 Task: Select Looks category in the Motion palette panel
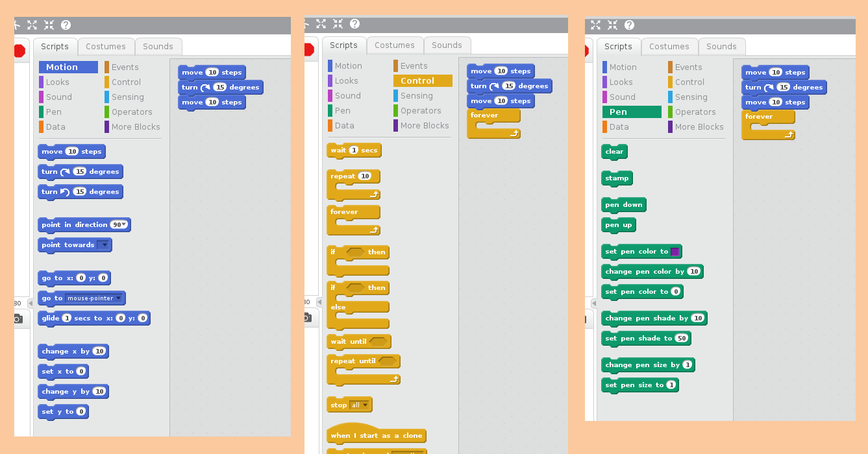57,82
